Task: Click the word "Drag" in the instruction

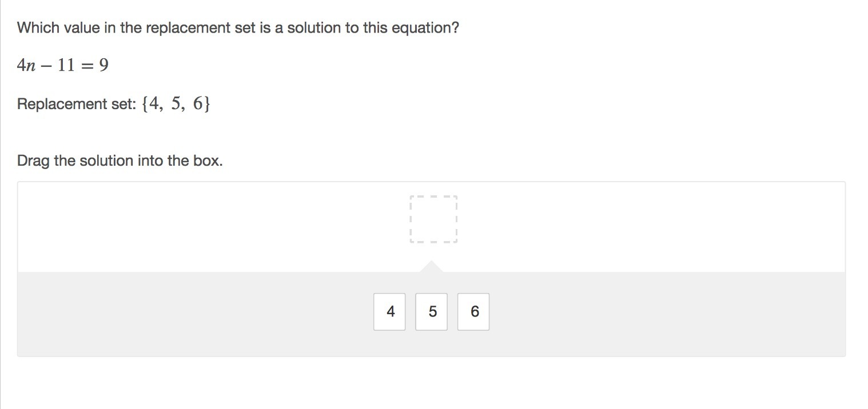Action: pyautogui.click(x=34, y=161)
